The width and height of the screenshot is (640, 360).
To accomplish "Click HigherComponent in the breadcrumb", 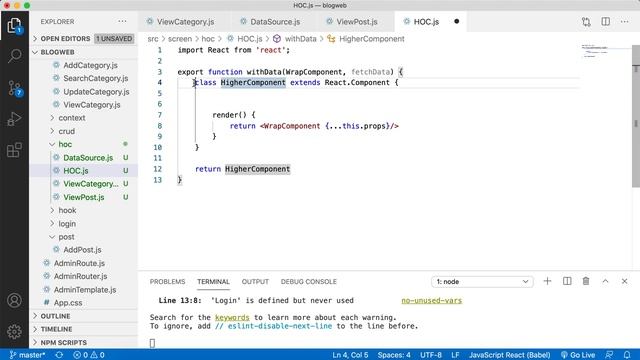I will (372, 39).
